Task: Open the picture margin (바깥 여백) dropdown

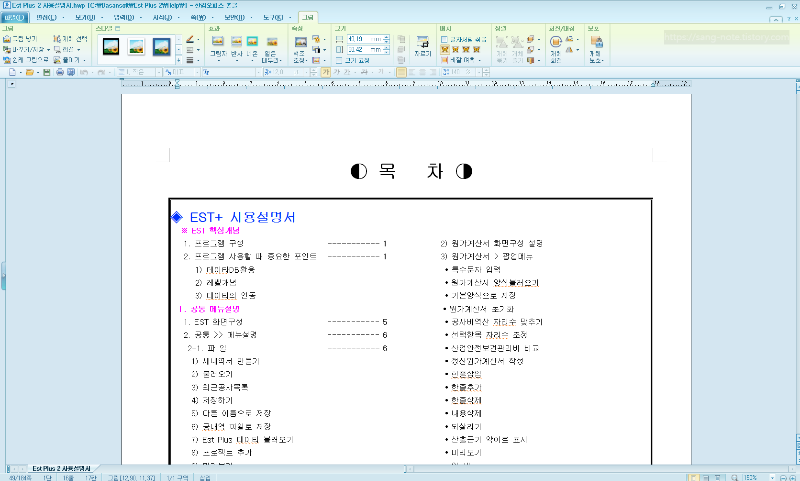Action: pyautogui.click(x=460, y=60)
